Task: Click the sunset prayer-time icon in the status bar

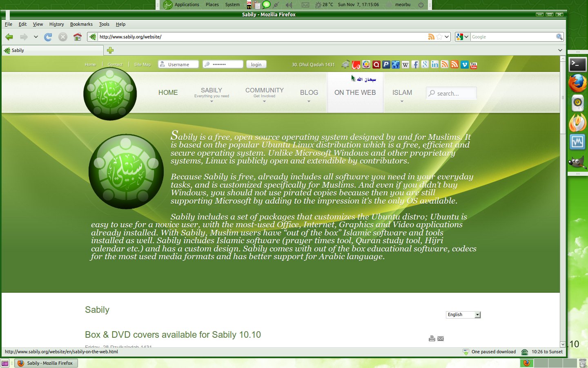Action: (x=524, y=352)
